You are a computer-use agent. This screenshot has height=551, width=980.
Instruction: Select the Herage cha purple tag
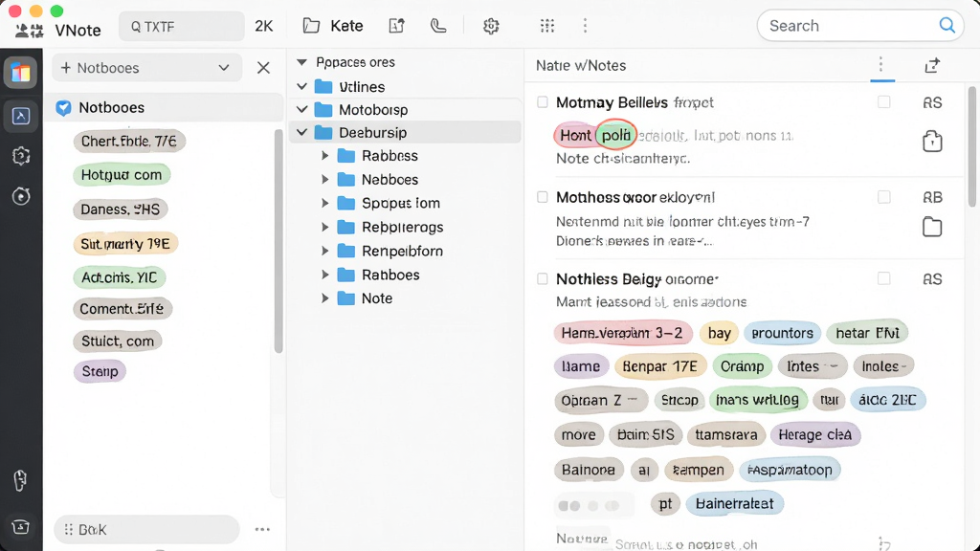click(815, 435)
